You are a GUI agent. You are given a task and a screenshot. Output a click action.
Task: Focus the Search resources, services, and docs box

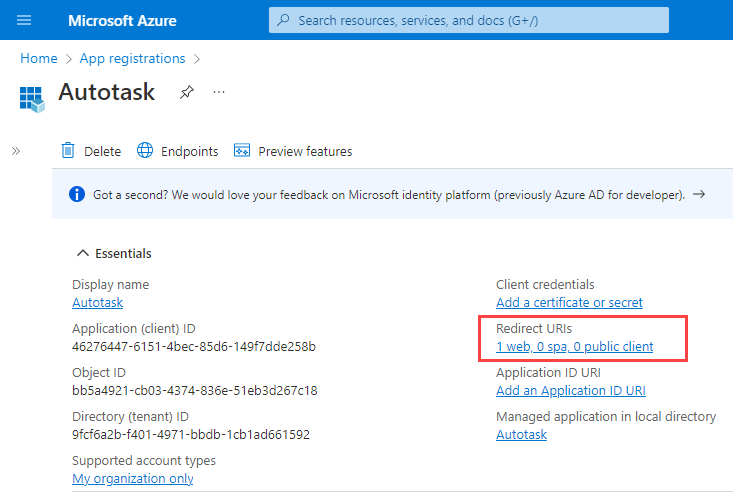pyautogui.click(x=468, y=20)
